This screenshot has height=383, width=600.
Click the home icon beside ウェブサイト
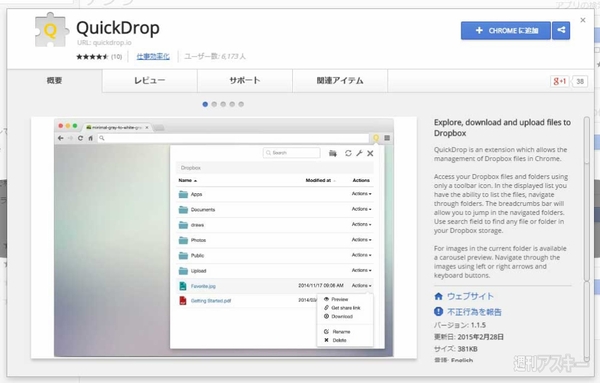tap(439, 296)
